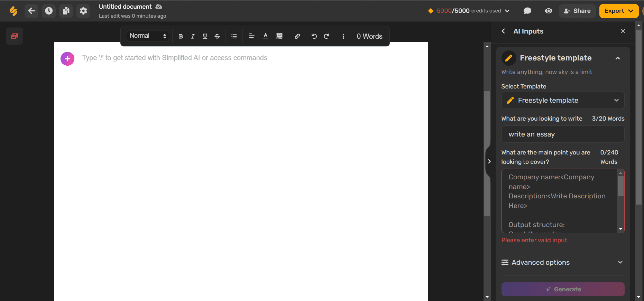Open more toolbar options menu

(x=343, y=36)
